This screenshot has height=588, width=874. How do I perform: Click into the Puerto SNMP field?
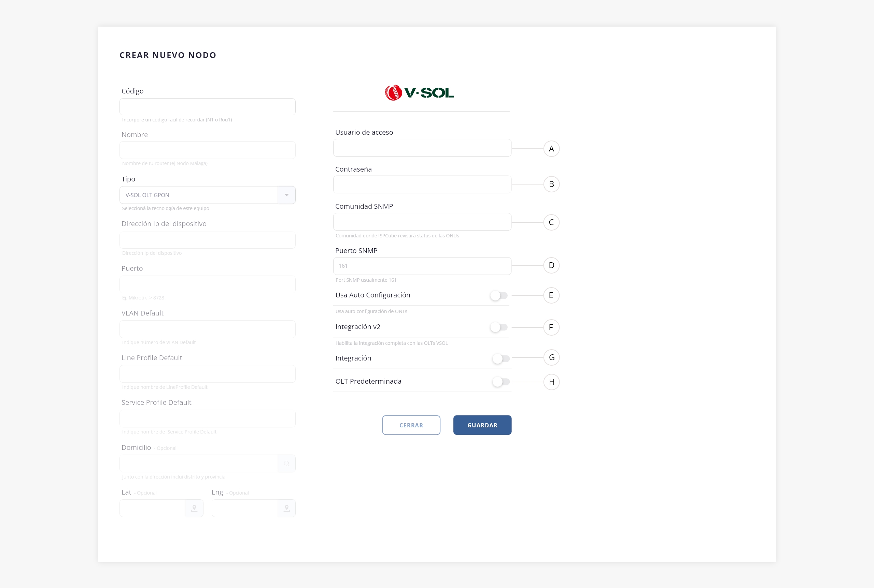[x=422, y=266]
